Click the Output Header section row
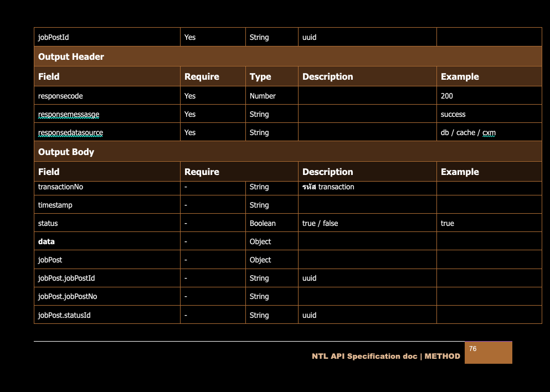This screenshot has width=550, height=392. pyautogui.click(x=287, y=56)
